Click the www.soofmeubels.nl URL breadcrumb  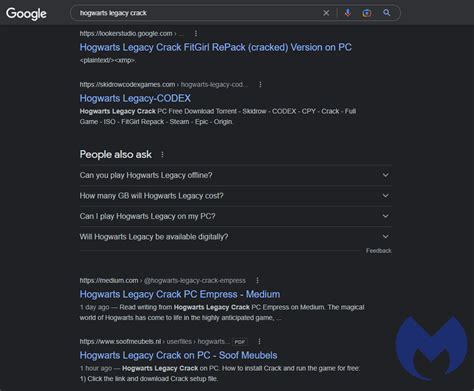(155, 342)
